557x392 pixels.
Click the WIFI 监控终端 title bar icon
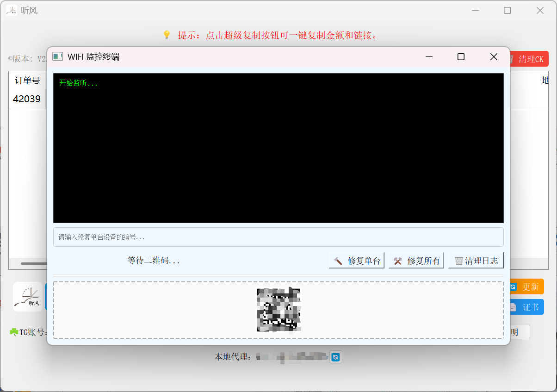tap(58, 56)
